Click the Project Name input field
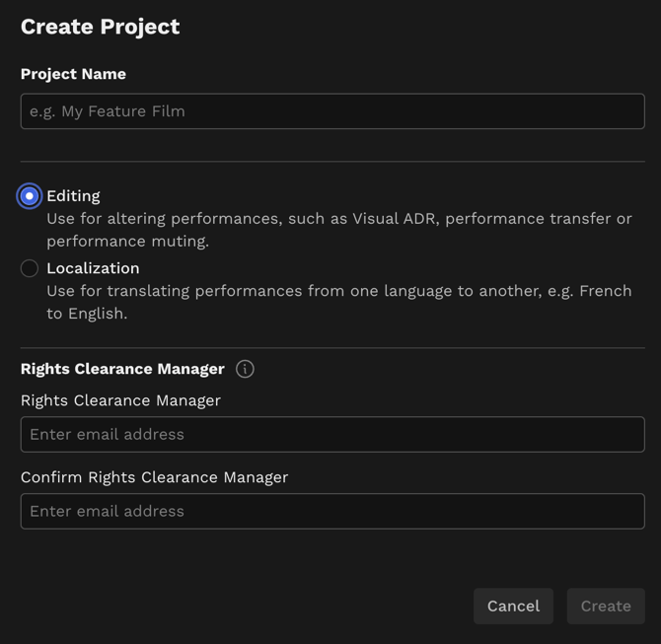This screenshot has height=644, width=661. tap(332, 111)
